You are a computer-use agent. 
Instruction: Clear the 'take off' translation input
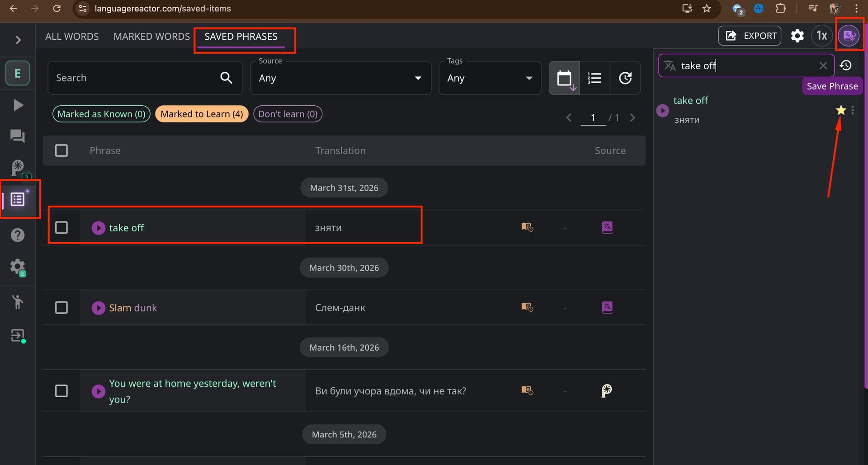[823, 66]
